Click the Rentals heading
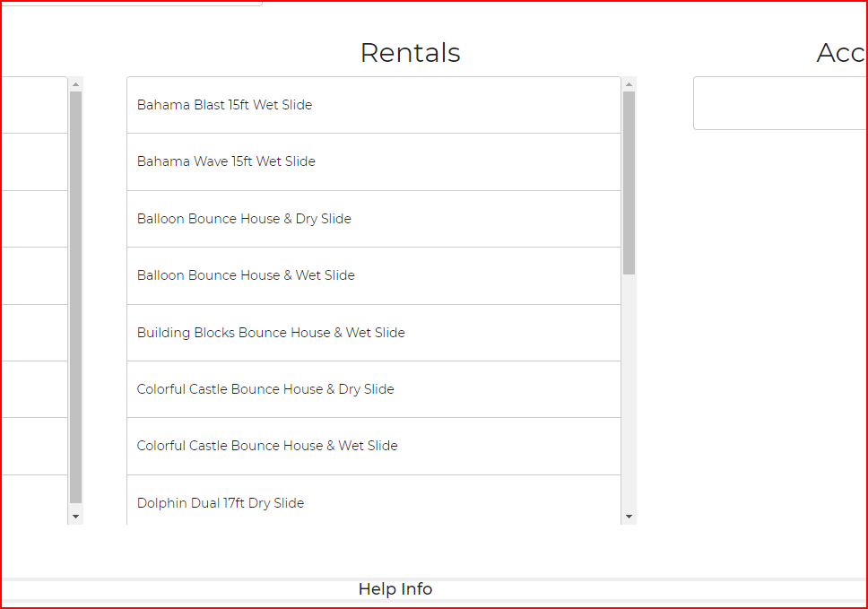Image resolution: width=868 pixels, height=609 pixels. pos(410,53)
